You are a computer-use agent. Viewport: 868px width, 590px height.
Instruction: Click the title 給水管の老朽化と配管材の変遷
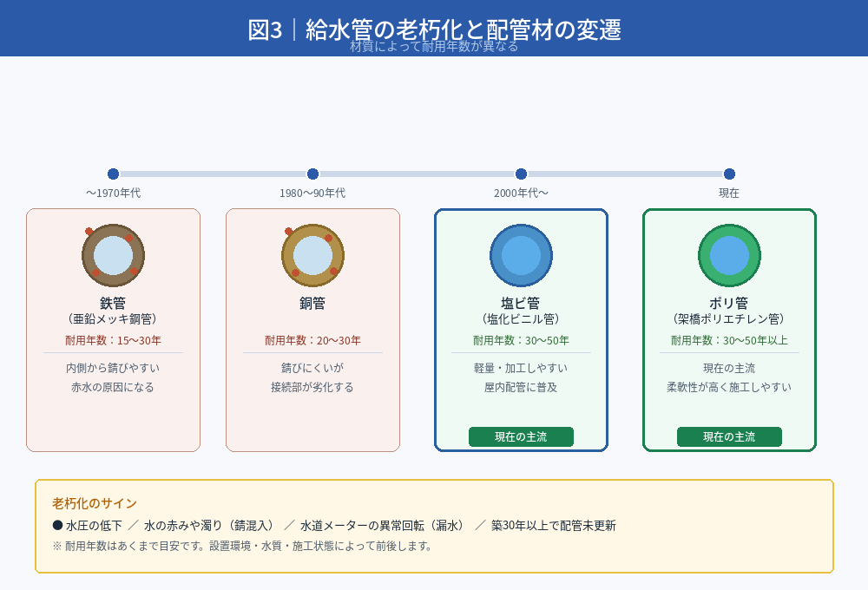434,29
